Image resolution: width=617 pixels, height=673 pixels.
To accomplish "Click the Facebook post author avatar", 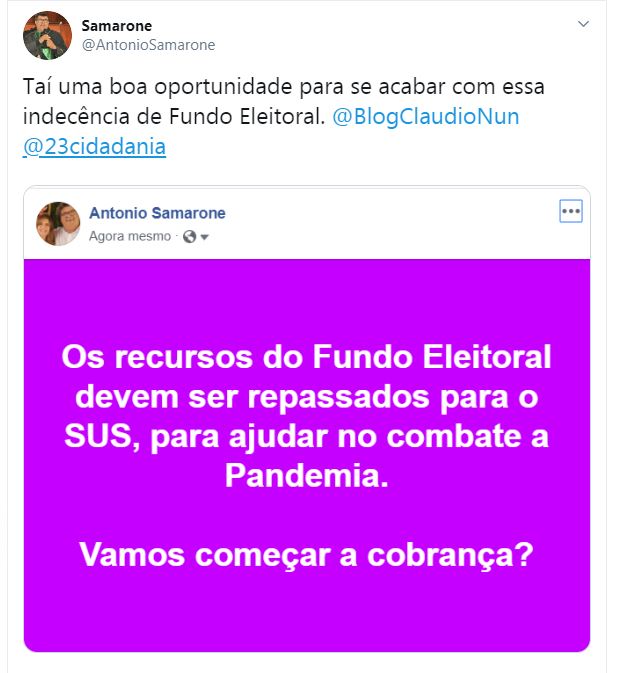I will (x=58, y=224).
